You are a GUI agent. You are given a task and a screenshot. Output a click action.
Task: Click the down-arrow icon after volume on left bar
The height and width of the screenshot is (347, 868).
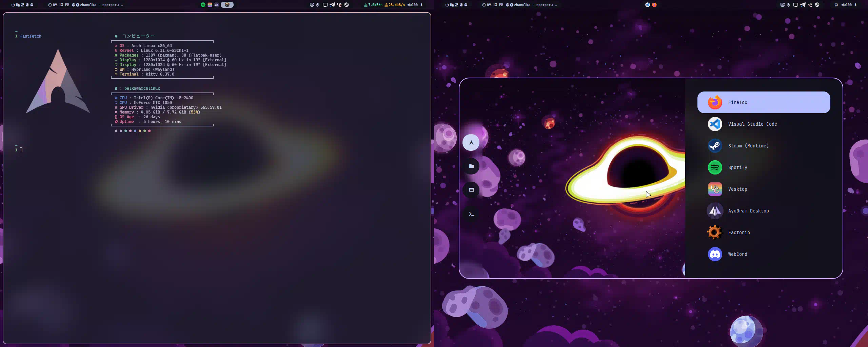point(421,5)
